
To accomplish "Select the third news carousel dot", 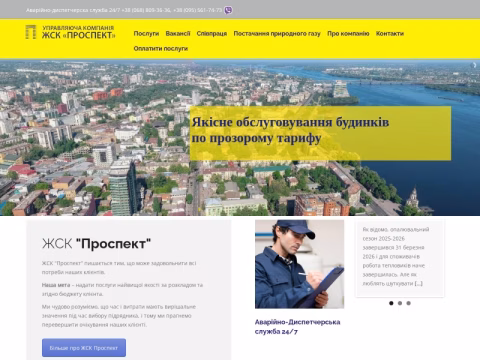I will (x=409, y=303).
